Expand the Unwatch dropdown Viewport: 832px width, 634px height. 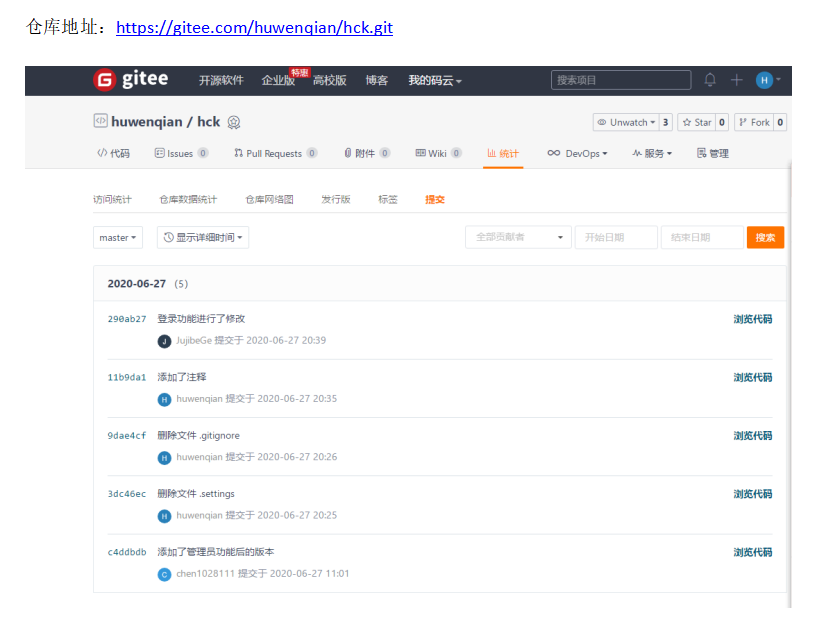[626, 122]
